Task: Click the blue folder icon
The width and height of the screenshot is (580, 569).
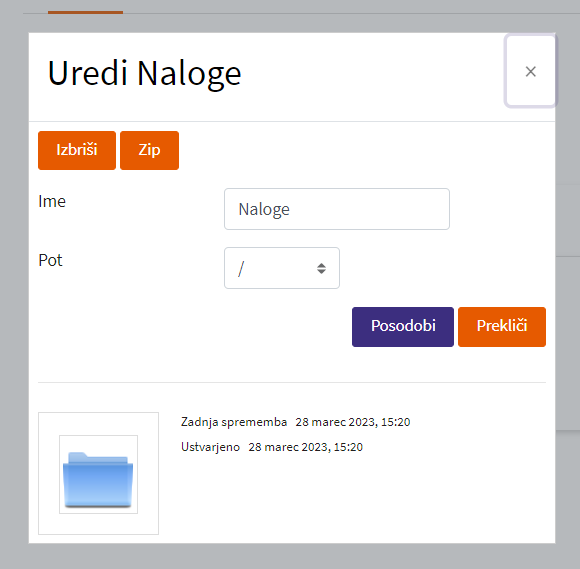Action: (98, 479)
